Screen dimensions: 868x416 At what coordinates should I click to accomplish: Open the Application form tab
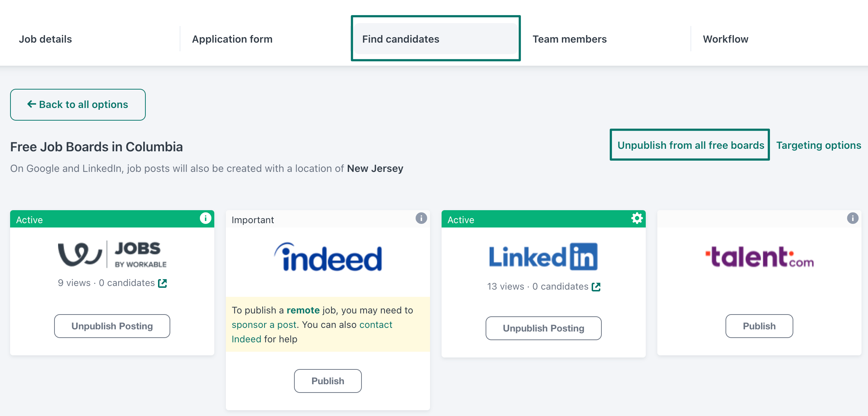[x=232, y=39]
